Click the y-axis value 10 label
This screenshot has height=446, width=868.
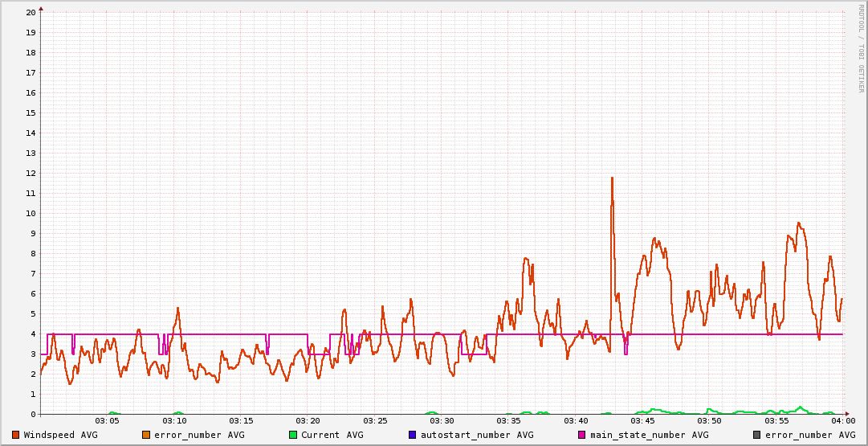[x=31, y=213]
